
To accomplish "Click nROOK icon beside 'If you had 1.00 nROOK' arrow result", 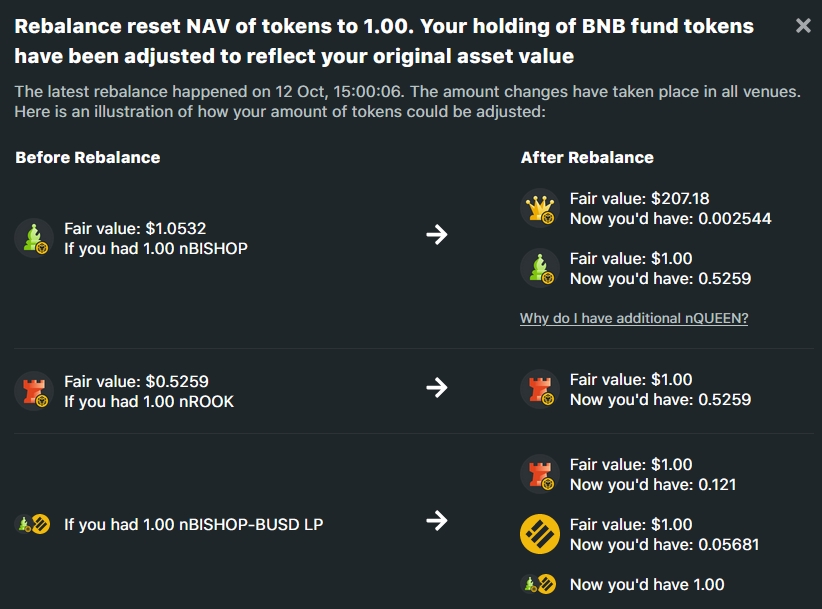I will [x=539, y=390].
